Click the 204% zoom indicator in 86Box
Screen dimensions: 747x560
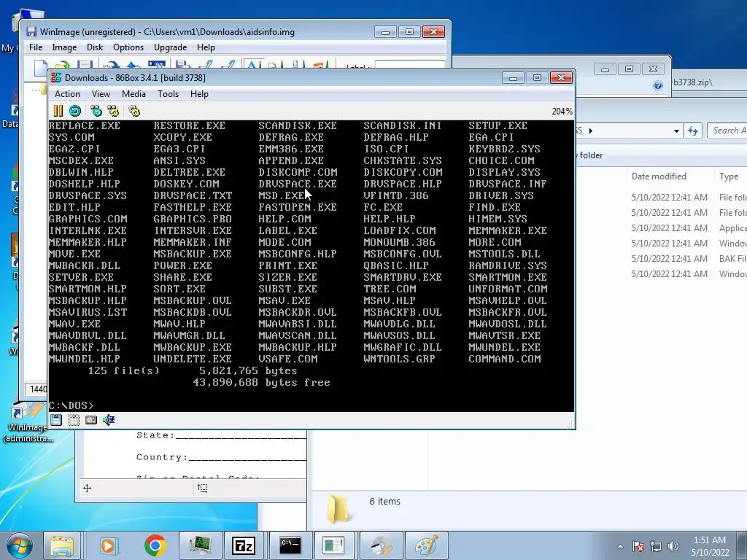tap(562, 112)
